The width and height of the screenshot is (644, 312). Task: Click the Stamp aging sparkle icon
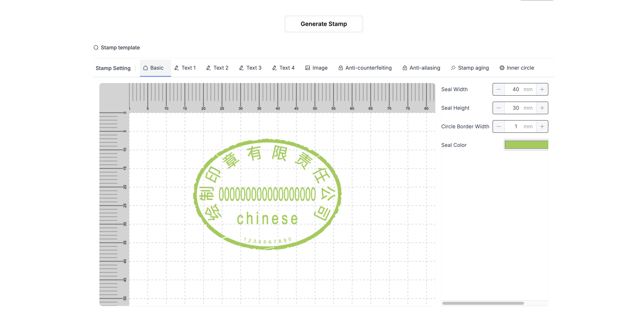453,68
